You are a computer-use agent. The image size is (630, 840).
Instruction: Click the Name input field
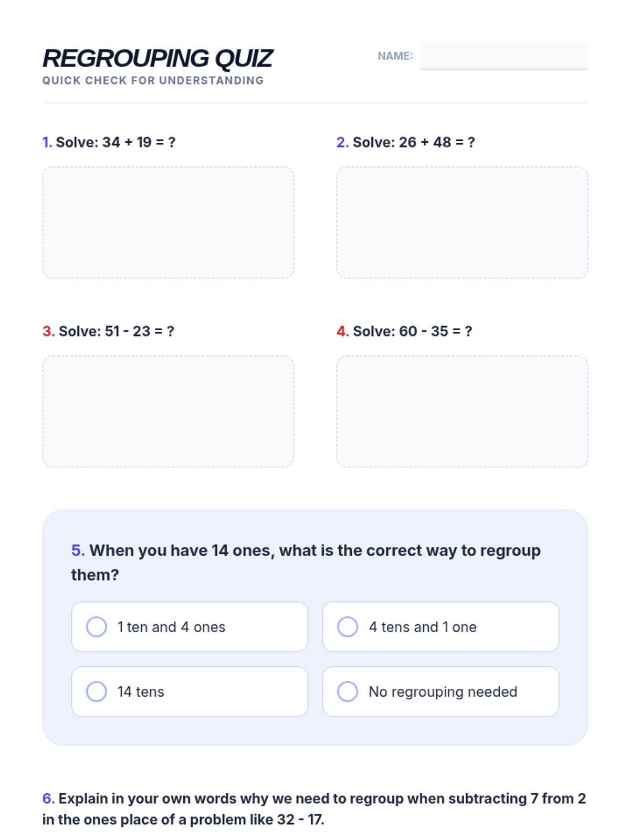click(503, 56)
